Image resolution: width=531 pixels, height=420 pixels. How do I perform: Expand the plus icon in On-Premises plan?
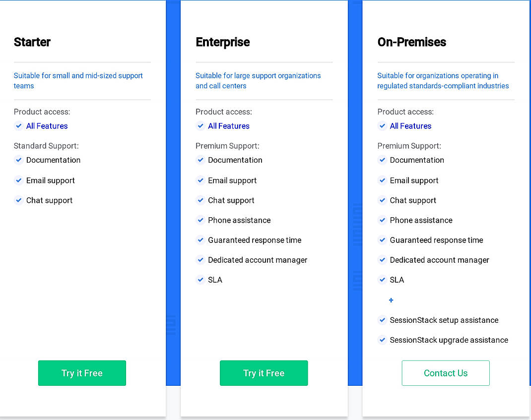pyautogui.click(x=391, y=300)
